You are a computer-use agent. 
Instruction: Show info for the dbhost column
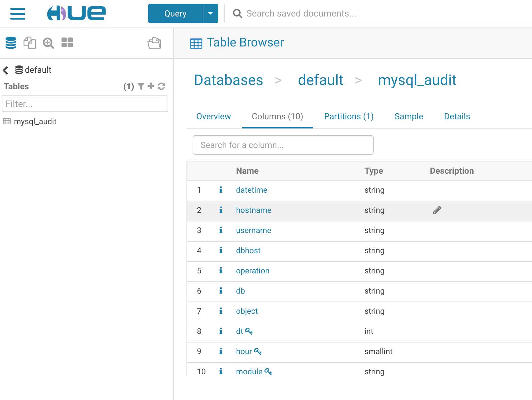click(x=221, y=250)
